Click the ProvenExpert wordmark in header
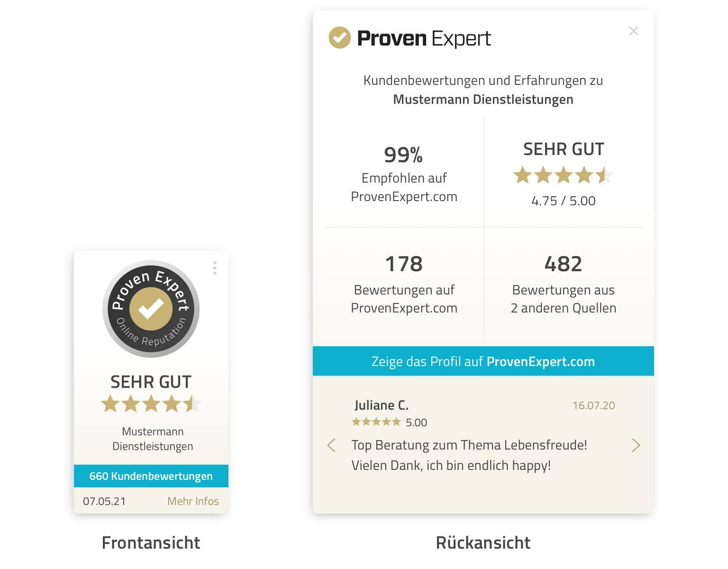728x569 pixels. [424, 38]
